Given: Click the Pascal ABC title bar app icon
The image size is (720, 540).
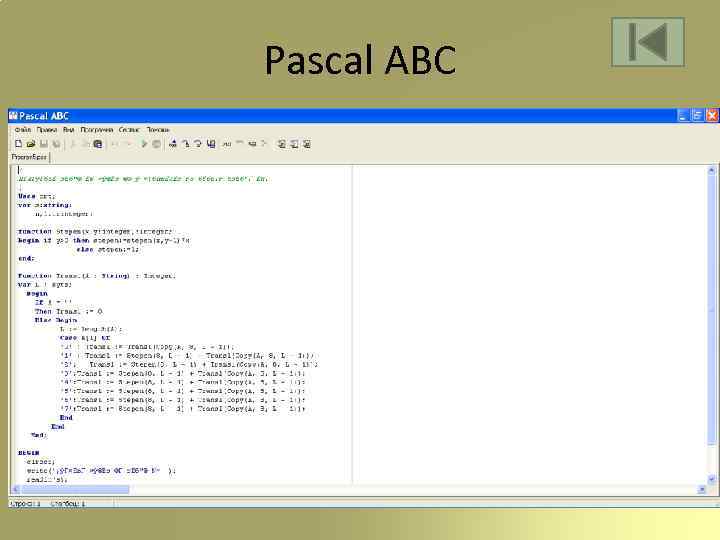Looking at the screenshot, I should click(13, 116).
